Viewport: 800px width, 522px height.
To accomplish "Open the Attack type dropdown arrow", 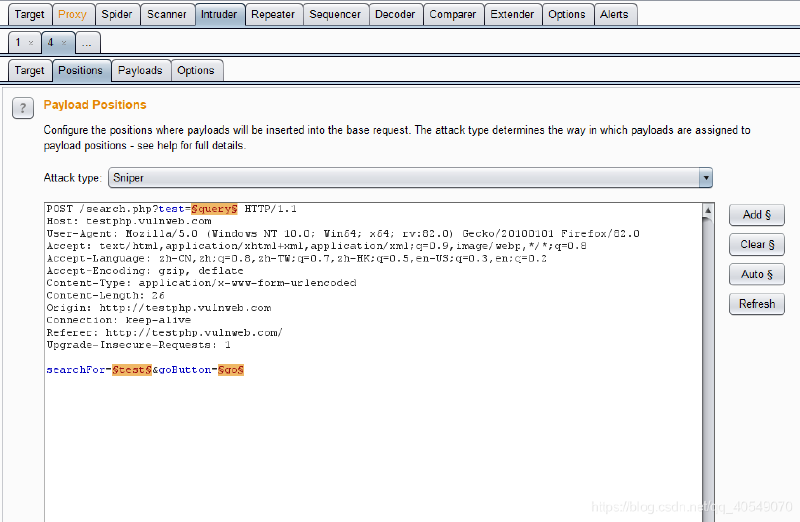I will coord(706,178).
